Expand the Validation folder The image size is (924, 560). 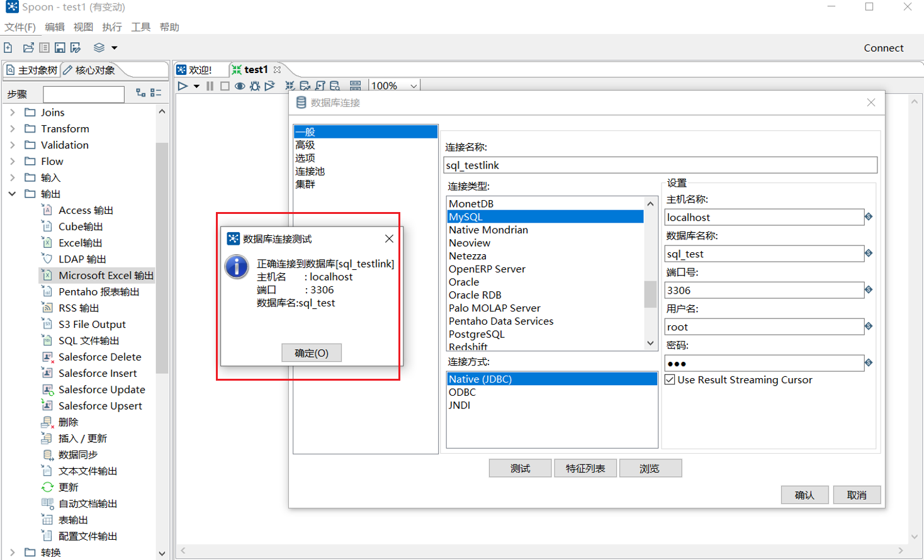point(13,145)
